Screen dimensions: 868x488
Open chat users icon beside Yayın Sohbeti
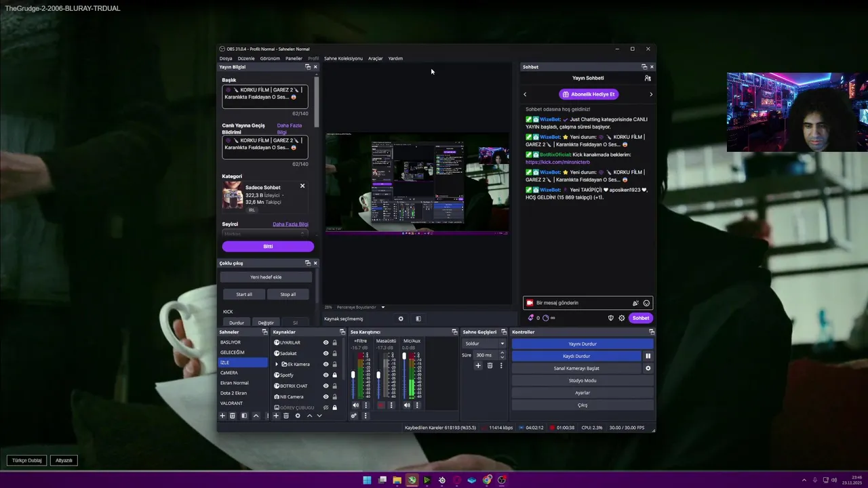click(x=648, y=78)
